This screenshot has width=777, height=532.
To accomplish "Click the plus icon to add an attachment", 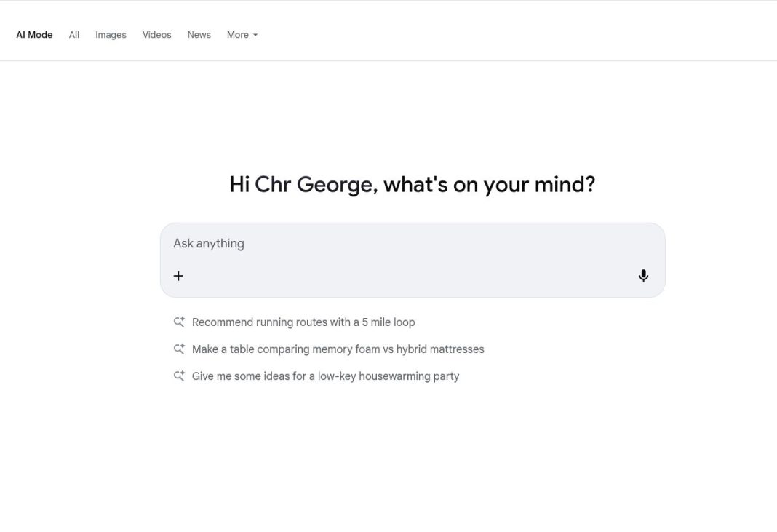I will (x=178, y=275).
